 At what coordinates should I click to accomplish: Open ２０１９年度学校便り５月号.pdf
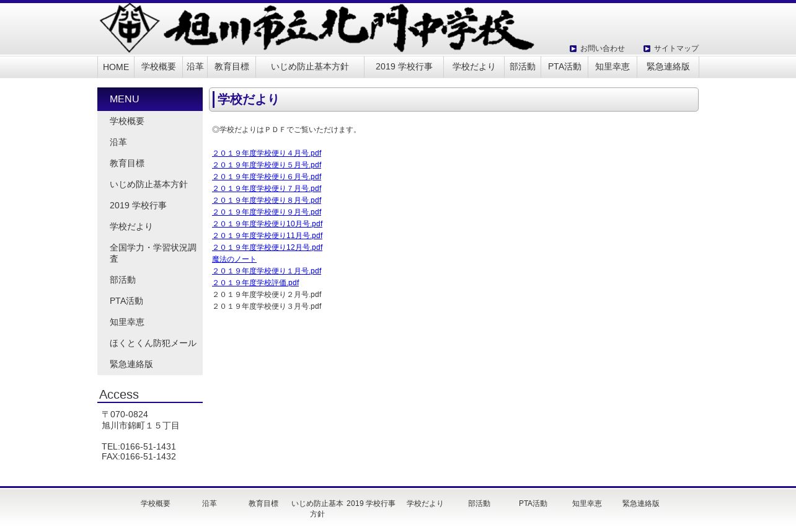click(267, 165)
